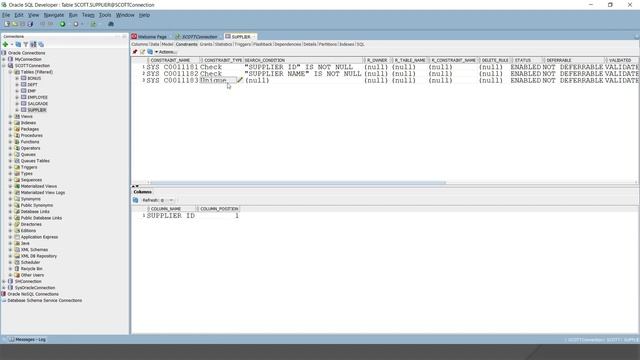Screen dimensions: 640x360
Task: Click the Schema Browser icon in Connections panel
Action: click(33, 44)
